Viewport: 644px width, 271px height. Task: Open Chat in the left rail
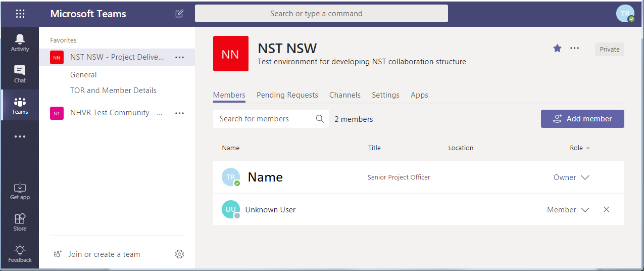[20, 74]
